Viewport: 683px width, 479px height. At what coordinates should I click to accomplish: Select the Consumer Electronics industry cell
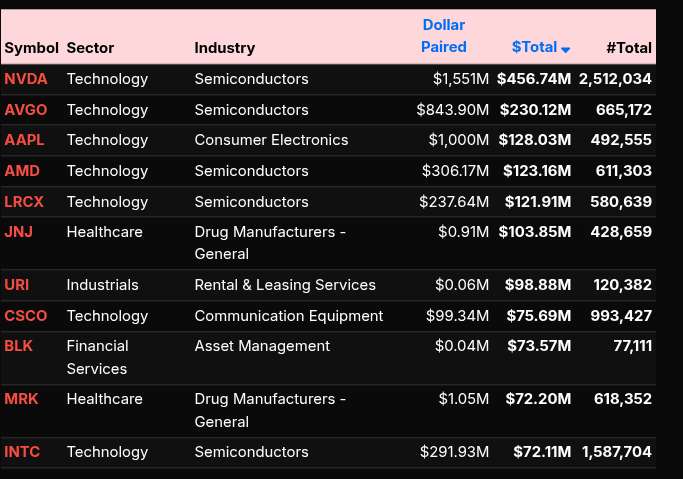pos(271,140)
